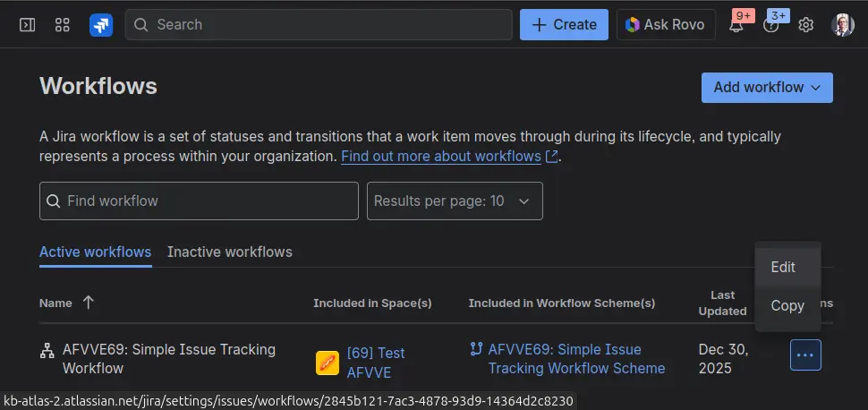Viewport: 868px width, 410px height.
Task: Open the Results per page dropdown
Action: point(455,201)
